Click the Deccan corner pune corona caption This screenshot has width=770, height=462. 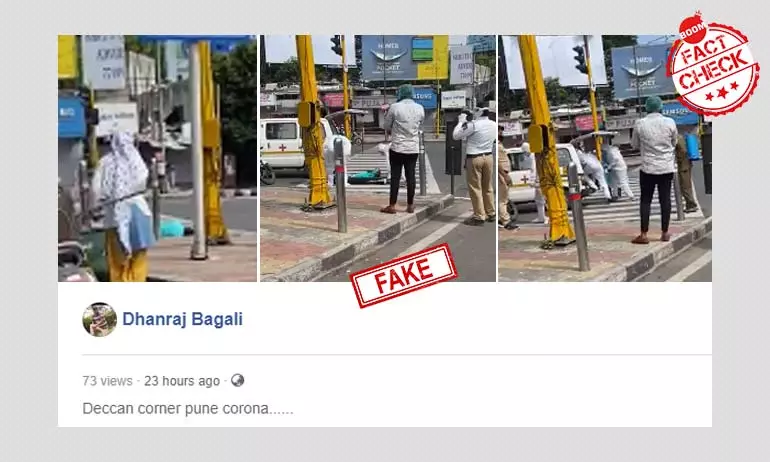pos(188,408)
